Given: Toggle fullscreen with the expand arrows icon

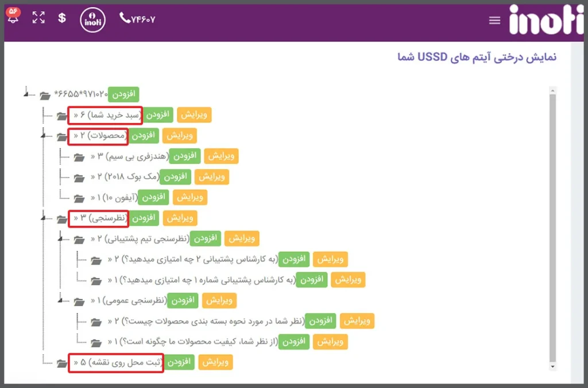Looking at the screenshot, I should click(38, 17).
